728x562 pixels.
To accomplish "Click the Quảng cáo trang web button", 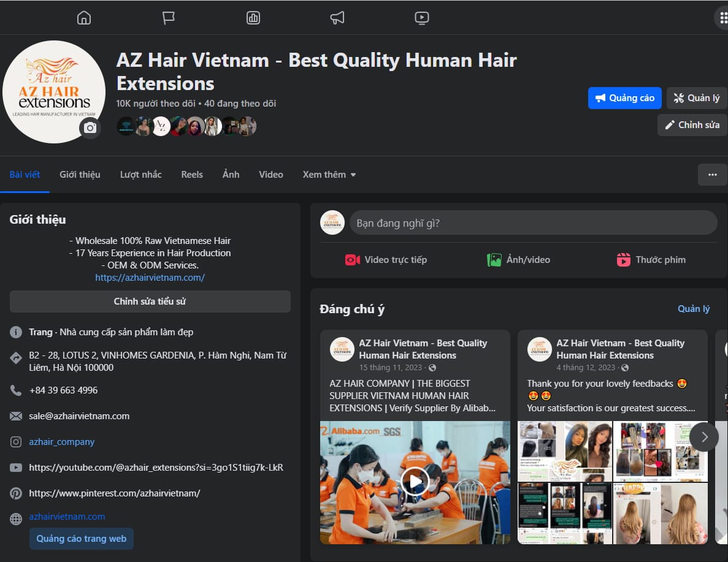I will point(81,539).
